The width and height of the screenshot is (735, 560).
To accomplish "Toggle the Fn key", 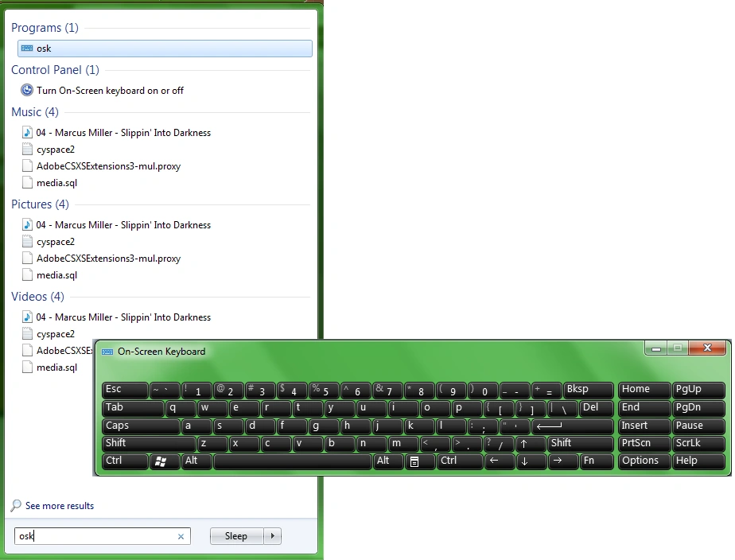I will pos(597,461).
